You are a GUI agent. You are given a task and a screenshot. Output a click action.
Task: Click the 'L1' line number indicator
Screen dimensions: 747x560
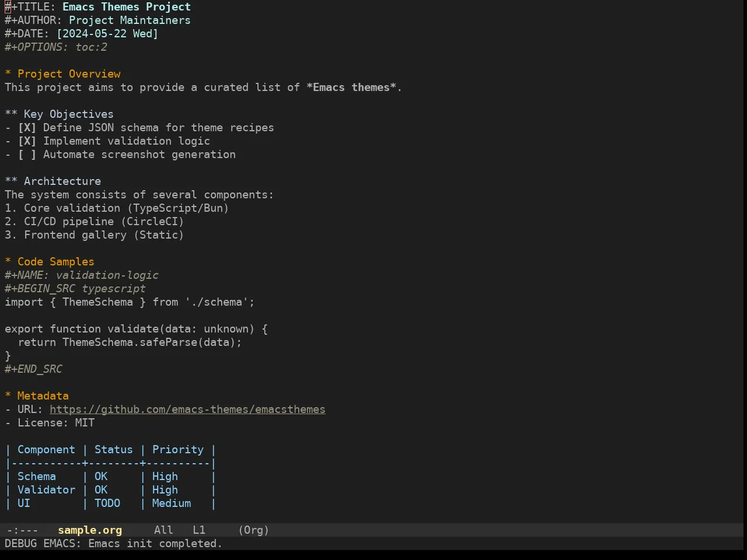(x=199, y=530)
